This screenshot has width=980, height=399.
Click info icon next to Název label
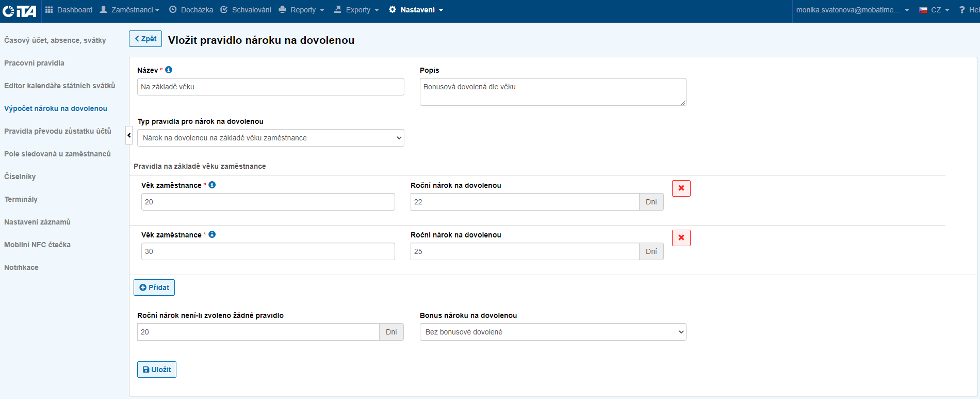(169, 70)
